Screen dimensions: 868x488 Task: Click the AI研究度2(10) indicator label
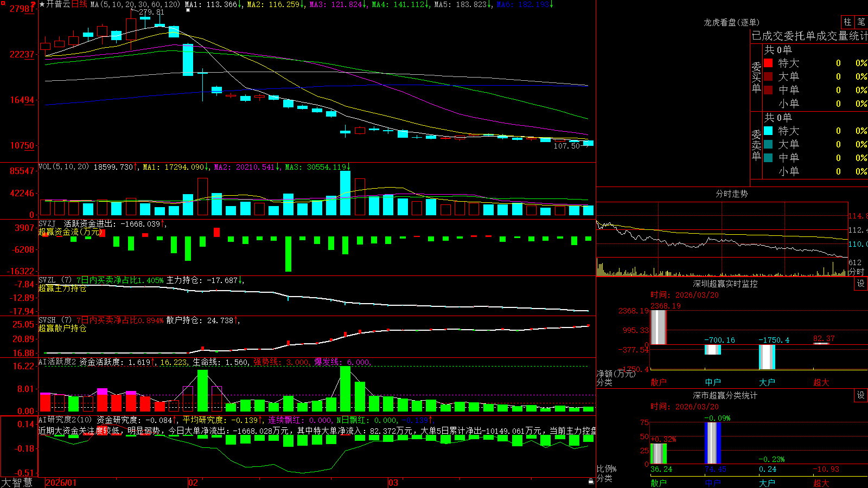[66, 420]
